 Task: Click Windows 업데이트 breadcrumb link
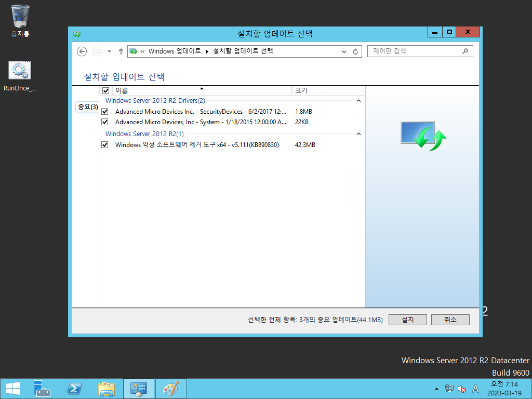[175, 51]
